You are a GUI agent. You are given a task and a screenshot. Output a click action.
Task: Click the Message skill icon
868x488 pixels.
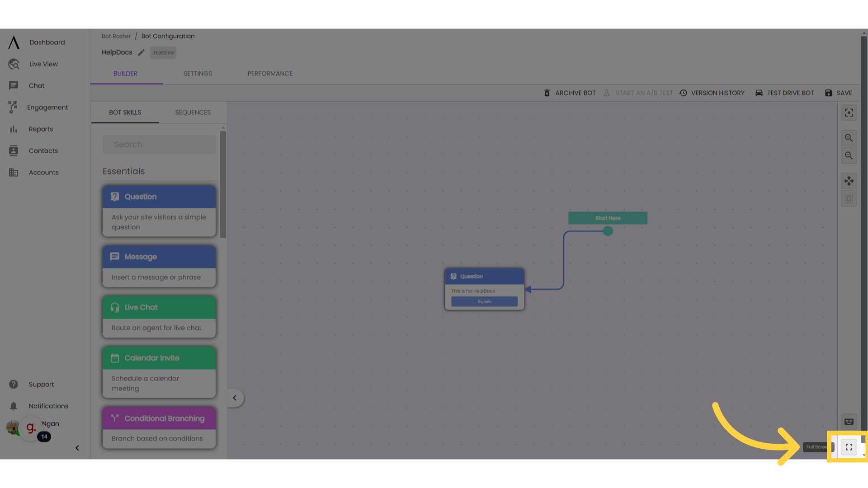point(114,256)
